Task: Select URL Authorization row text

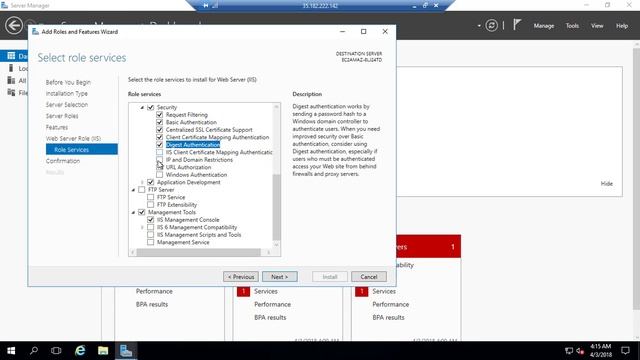Action: click(188, 167)
